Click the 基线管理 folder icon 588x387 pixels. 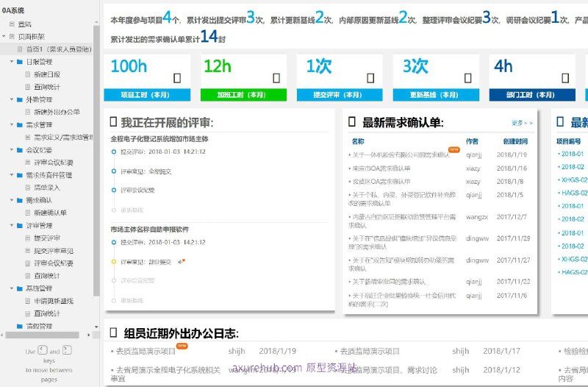[20, 288]
